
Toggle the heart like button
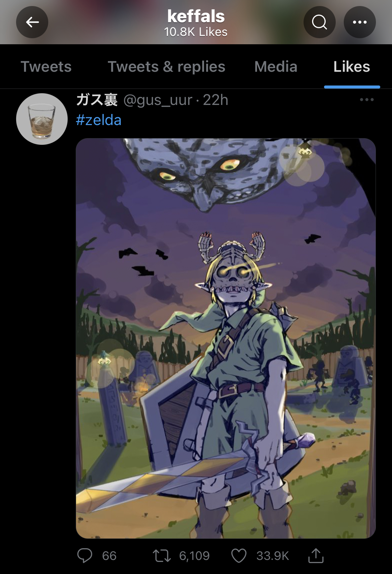coord(239,556)
